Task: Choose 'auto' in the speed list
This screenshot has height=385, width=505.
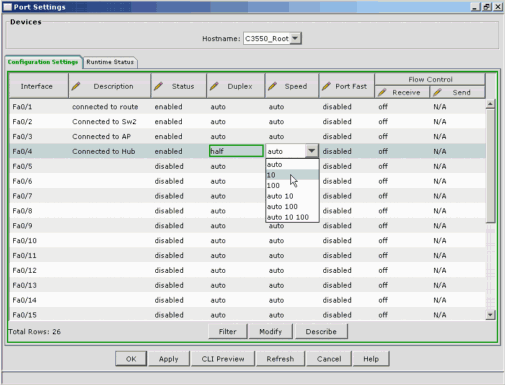Action: [x=292, y=164]
